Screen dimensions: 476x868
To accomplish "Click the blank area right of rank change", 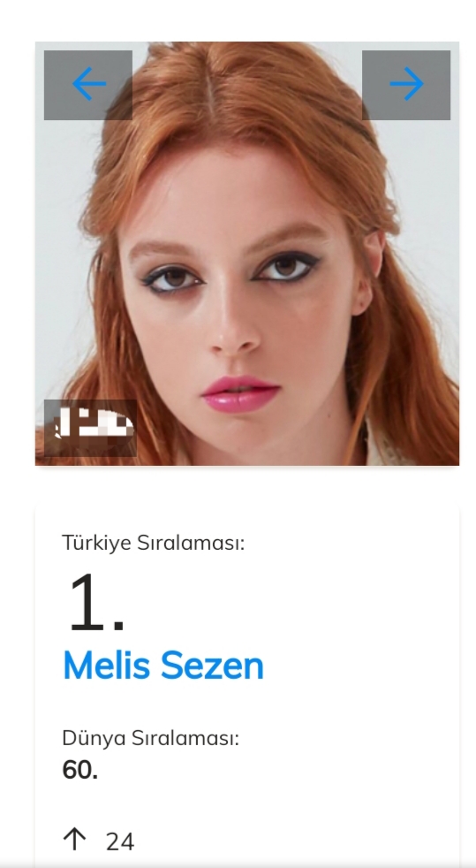I will click(x=293, y=841).
